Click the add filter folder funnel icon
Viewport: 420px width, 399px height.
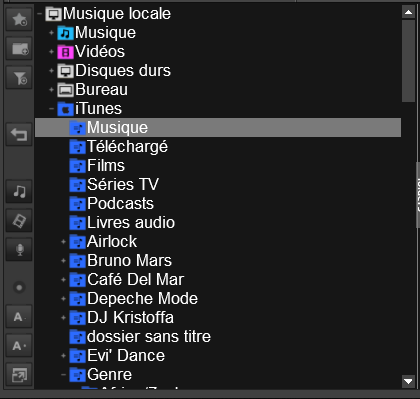coord(19,78)
